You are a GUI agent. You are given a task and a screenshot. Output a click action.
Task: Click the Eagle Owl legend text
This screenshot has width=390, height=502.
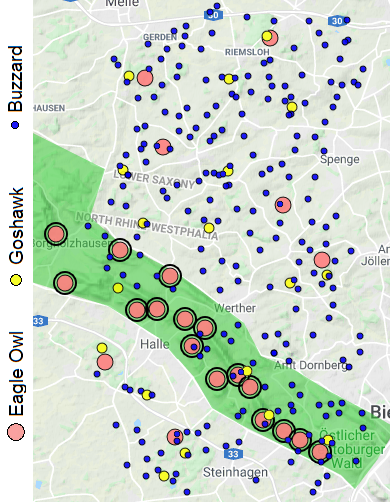pyautogui.click(x=16, y=374)
